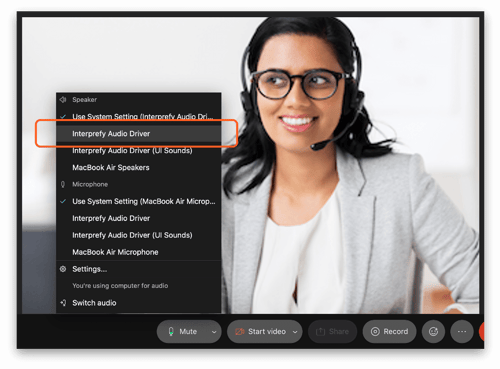Open the audio options arrow beside Mute
The width and height of the screenshot is (500, 369).
214,332
